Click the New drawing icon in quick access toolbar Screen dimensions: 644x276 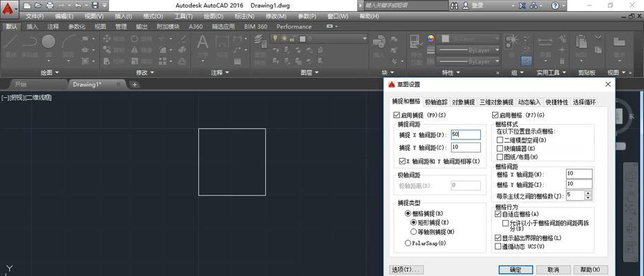28,6
